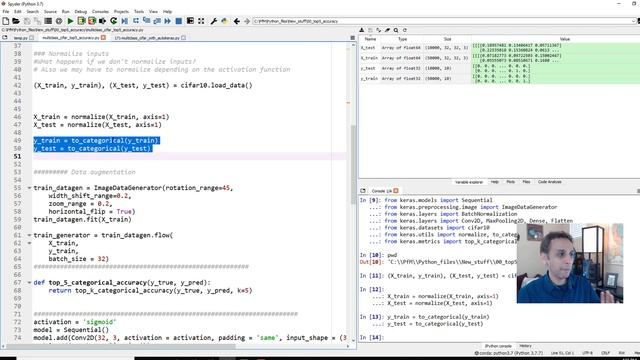Collapse the top_5_categorical_accuracy function fold

[29, 282]
